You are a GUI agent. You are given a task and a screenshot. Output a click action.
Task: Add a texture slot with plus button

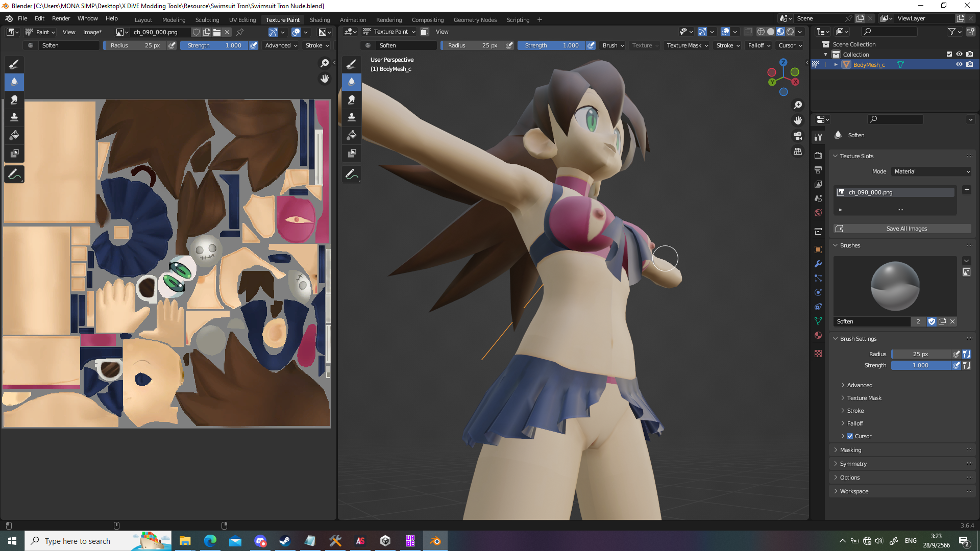tap(967, 190)
